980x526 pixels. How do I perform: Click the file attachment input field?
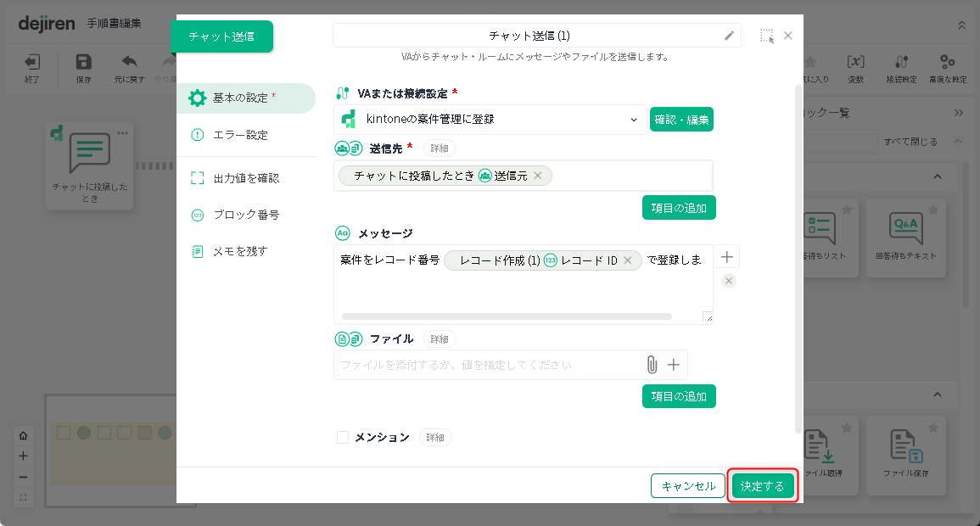point(485,365)
